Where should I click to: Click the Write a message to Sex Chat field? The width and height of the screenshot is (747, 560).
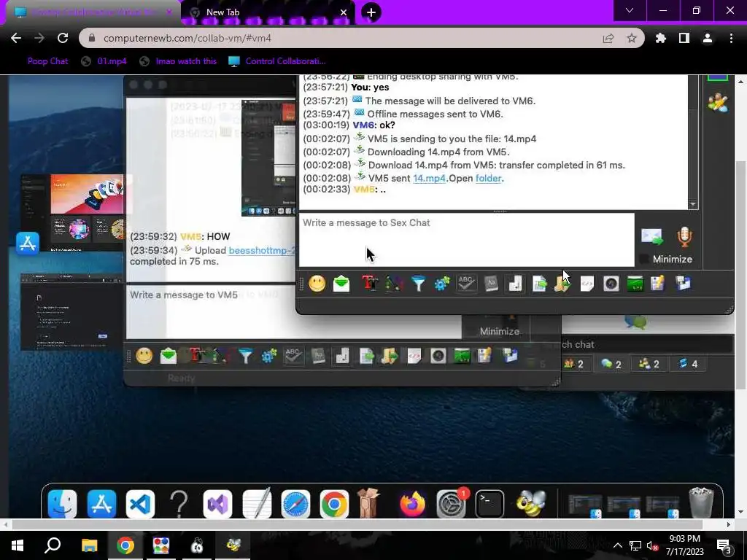pyautogui.click(x=466, y=239)
